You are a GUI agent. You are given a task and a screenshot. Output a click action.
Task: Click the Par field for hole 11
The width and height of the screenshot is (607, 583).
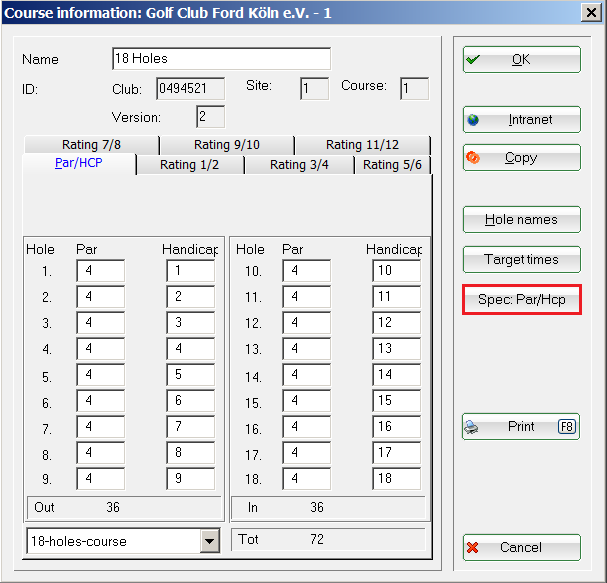[307, 297]
